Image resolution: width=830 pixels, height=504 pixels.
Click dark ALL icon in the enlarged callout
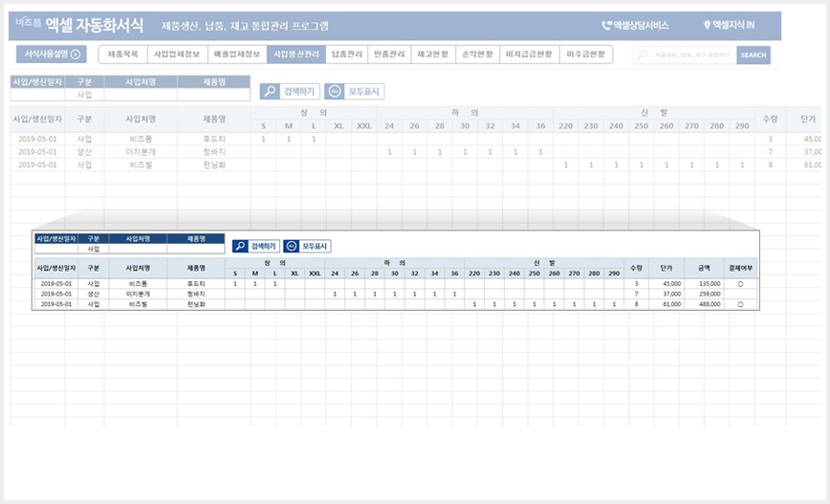[291, 246]
